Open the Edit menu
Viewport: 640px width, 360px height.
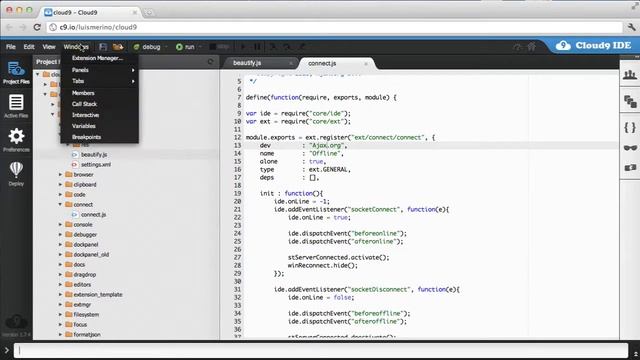(29, 47)
